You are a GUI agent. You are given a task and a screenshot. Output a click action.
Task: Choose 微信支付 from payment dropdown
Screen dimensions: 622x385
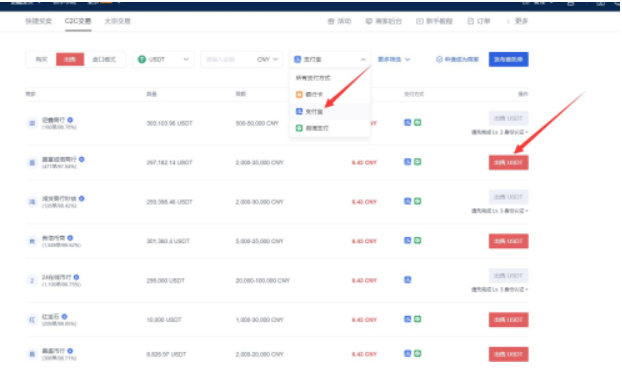330,128
